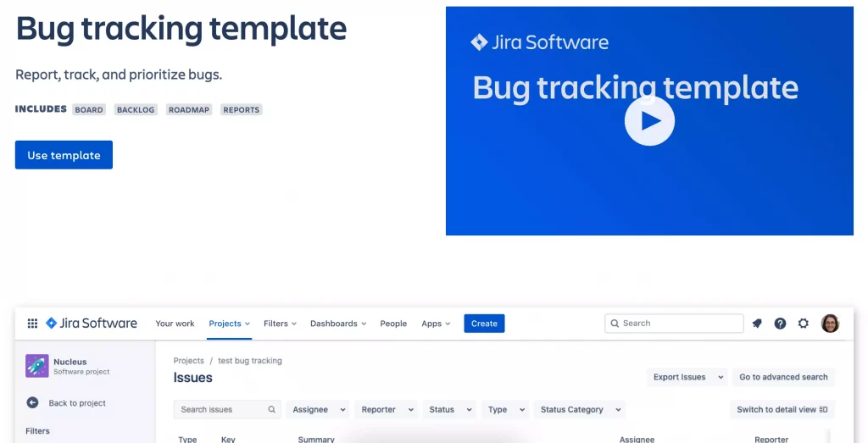Click the Jira Software logo on video thumbnail

(x=539, y=42)
